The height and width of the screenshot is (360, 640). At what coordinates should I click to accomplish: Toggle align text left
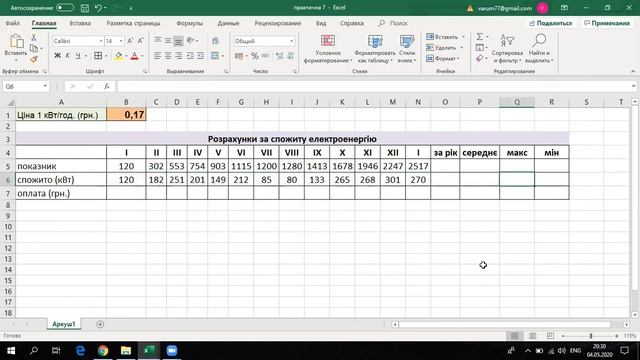[x=158, y=56]
